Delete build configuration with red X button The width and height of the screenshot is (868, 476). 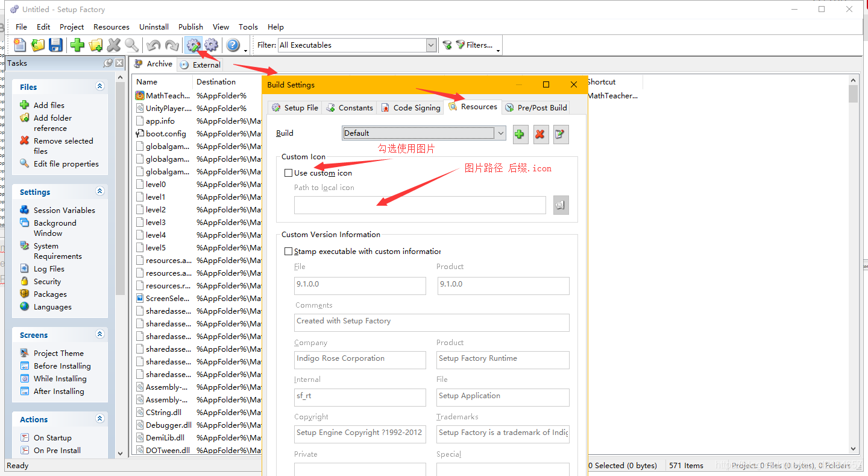[x=541, y=134]
